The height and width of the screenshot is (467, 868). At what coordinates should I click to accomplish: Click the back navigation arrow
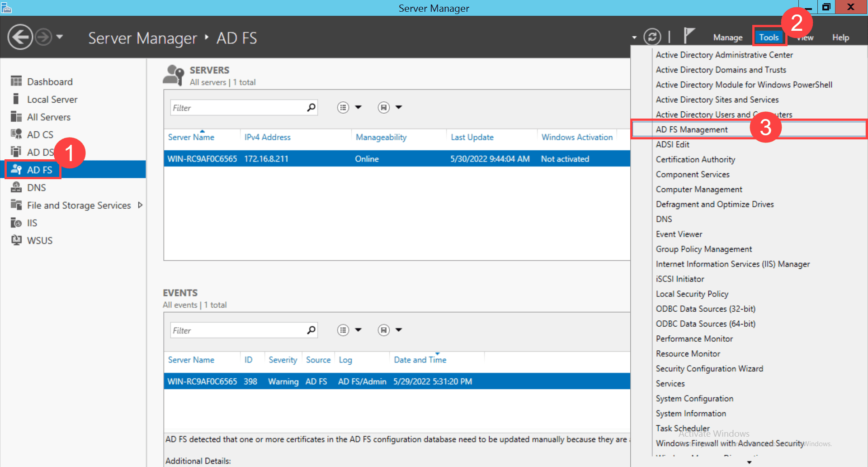click(x=20, y=37)
